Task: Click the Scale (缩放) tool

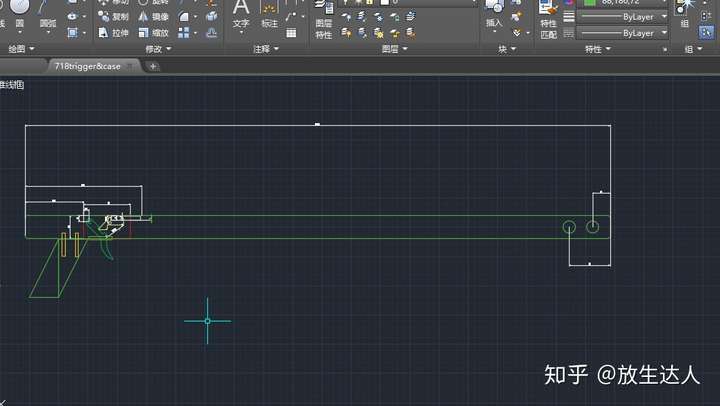Action: coord(153,33)
